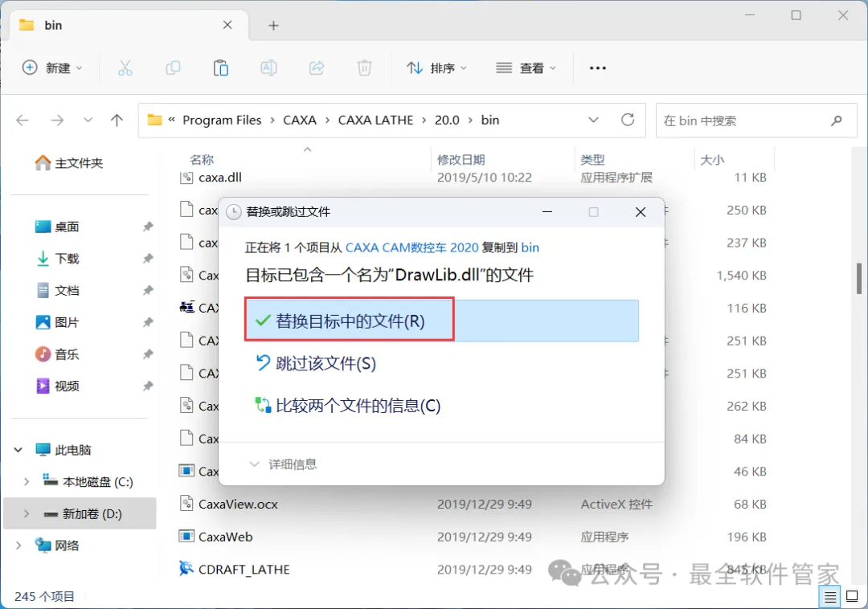Open the View (查看) dropdown
The image size is (868, 609).
pos(526,68)
